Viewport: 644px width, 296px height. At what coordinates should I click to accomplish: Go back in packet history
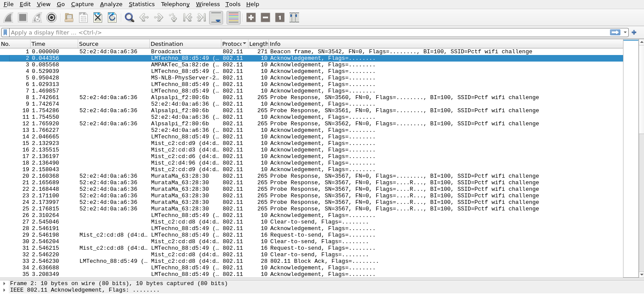(144, 17)
